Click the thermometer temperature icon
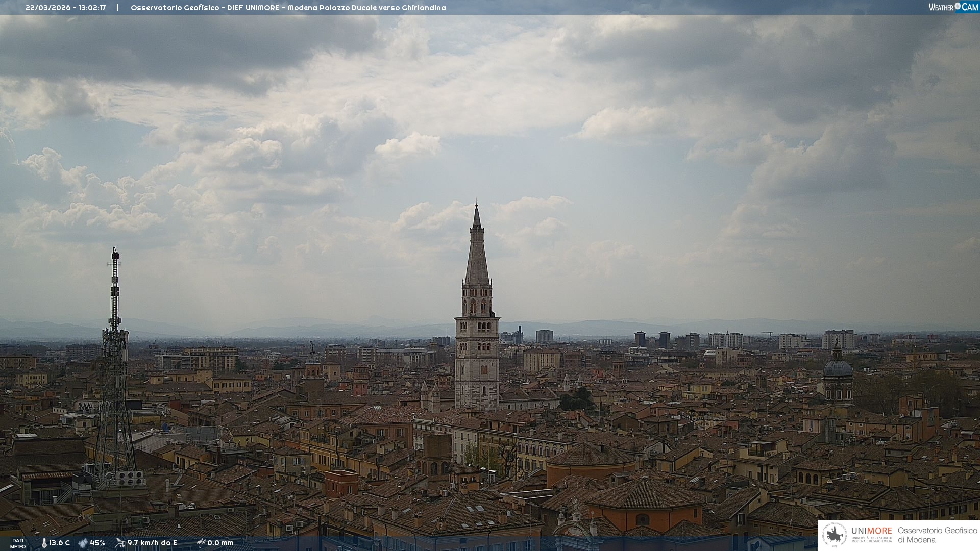This screenshot has height=551, width=980. pyautogui.click(x=44, y=543)
